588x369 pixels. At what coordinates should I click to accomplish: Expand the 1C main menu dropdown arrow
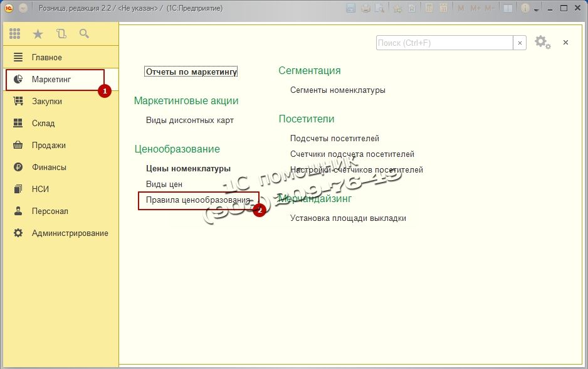23,8
